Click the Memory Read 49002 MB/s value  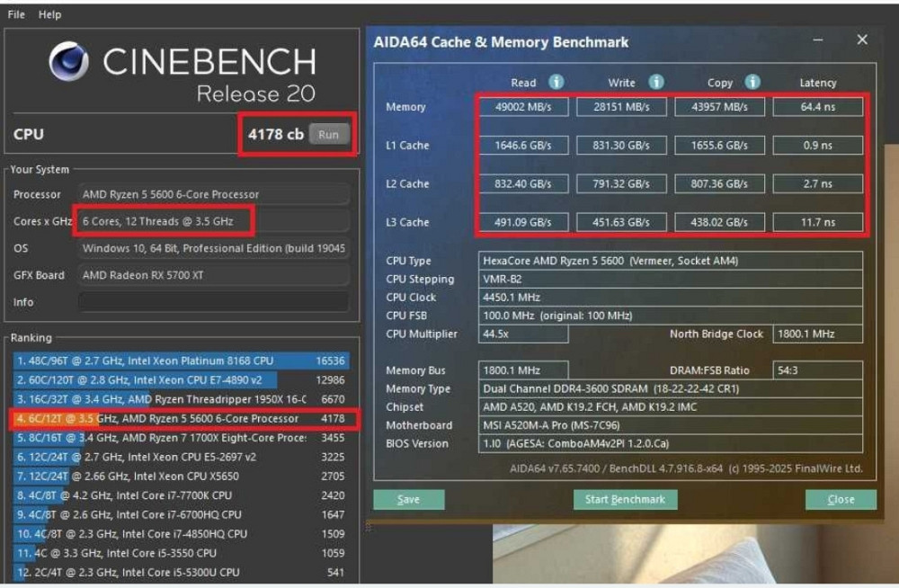[x=523, y=107]
